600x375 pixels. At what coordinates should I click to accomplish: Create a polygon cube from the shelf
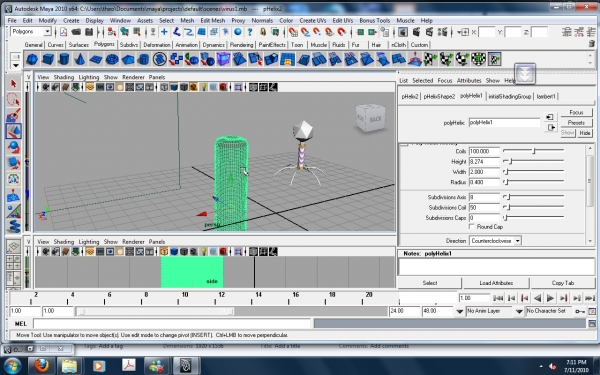coord(48,59)
